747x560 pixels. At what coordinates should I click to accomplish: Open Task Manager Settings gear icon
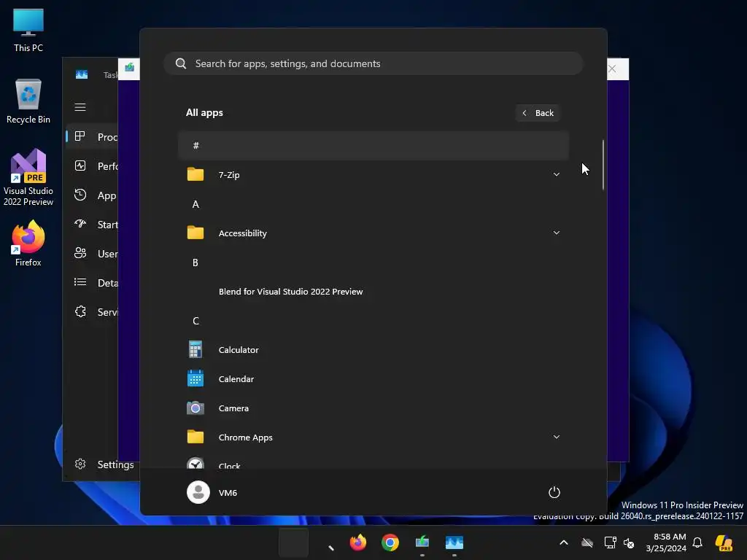tap(80, 464)
